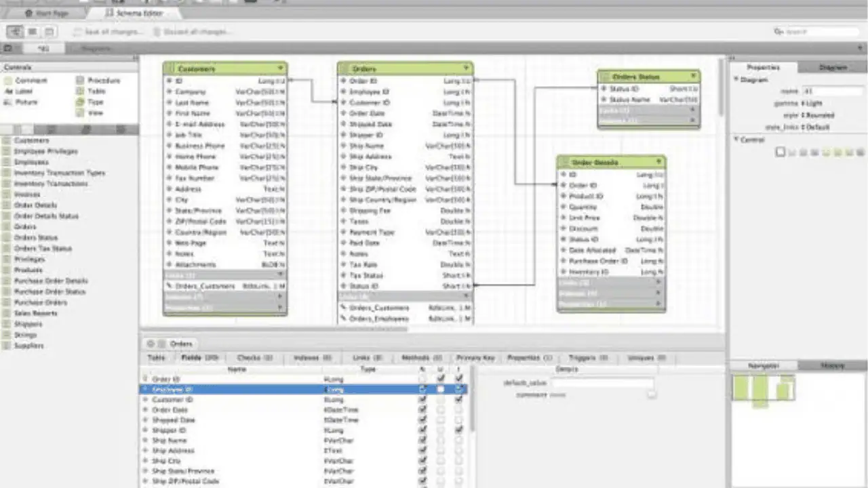Open the Checks tab in Orders panel
The image size is (868, 488).
[255, 357]
